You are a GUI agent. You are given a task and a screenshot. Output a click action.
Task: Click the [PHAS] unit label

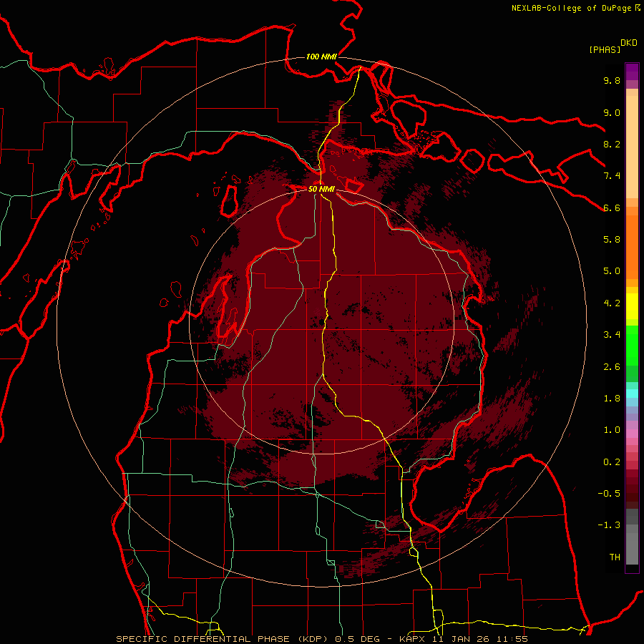[605, 49]
